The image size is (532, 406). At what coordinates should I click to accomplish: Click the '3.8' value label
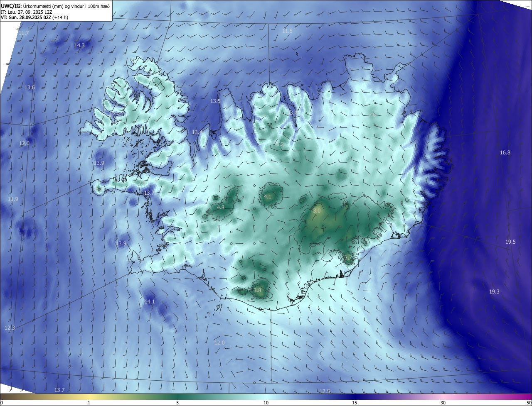(x=257, y=290)
